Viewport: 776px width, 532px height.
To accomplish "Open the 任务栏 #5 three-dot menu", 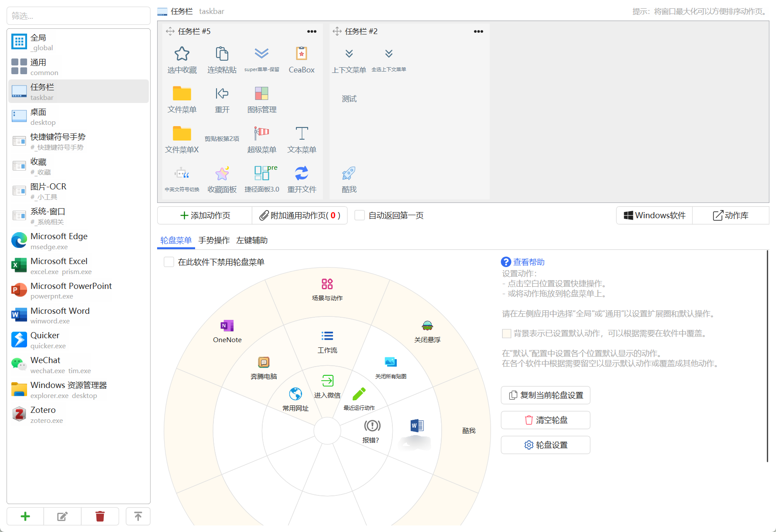I will pyautogui.click(x=312, y=31).
